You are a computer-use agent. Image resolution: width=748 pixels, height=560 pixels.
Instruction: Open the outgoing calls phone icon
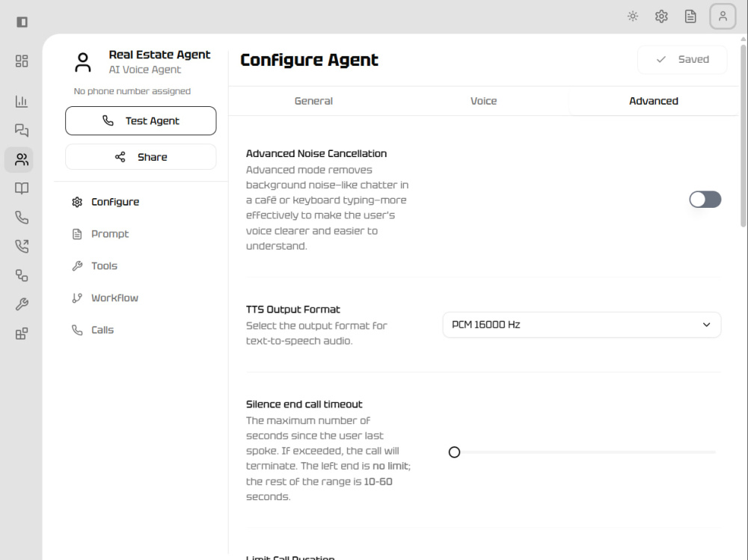point(22,246)
